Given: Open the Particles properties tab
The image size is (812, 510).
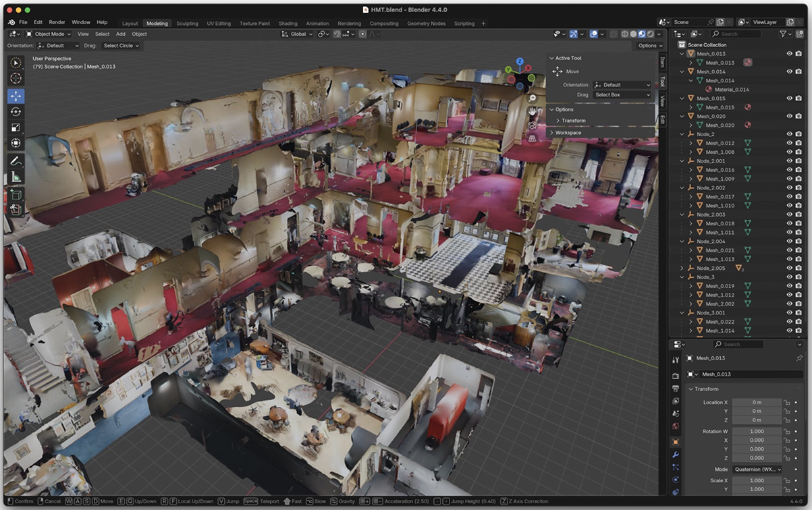Looking at the screenshot, I should [x=676, y=467].
